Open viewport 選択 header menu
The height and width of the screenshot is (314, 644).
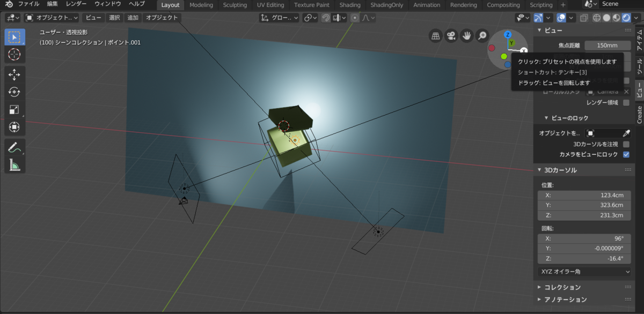pos(115,18)
